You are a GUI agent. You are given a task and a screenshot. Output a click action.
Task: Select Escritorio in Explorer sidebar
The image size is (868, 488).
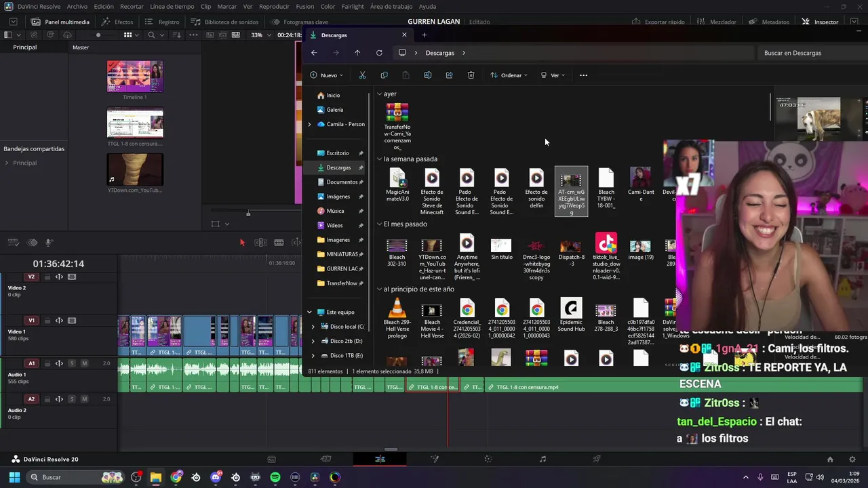point(338,153)
